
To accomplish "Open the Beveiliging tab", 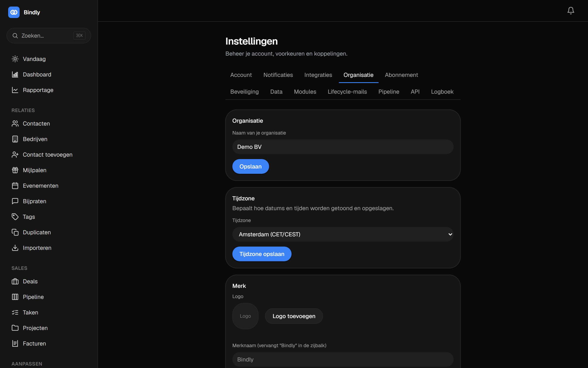I will pyautogui.click(x=244, y=92).
